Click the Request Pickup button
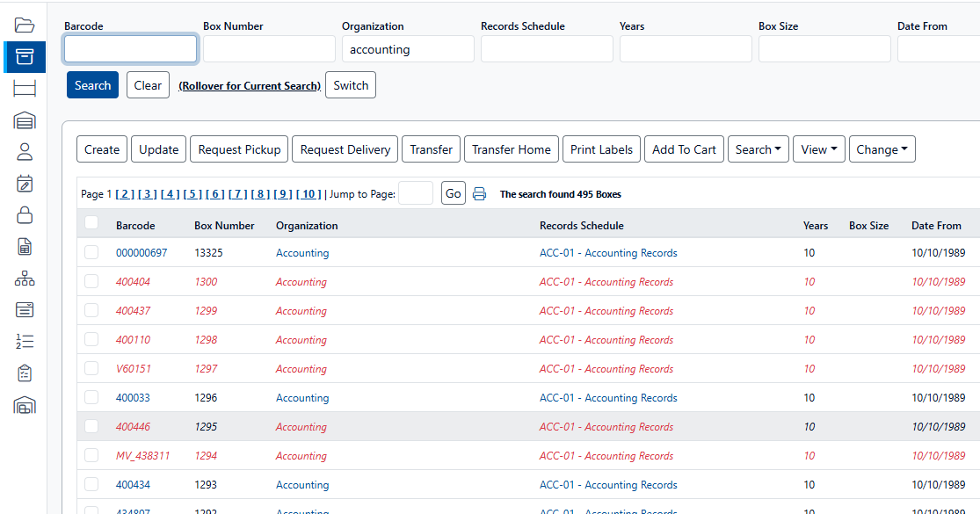980x514 pixels. (x=239, y=149)
